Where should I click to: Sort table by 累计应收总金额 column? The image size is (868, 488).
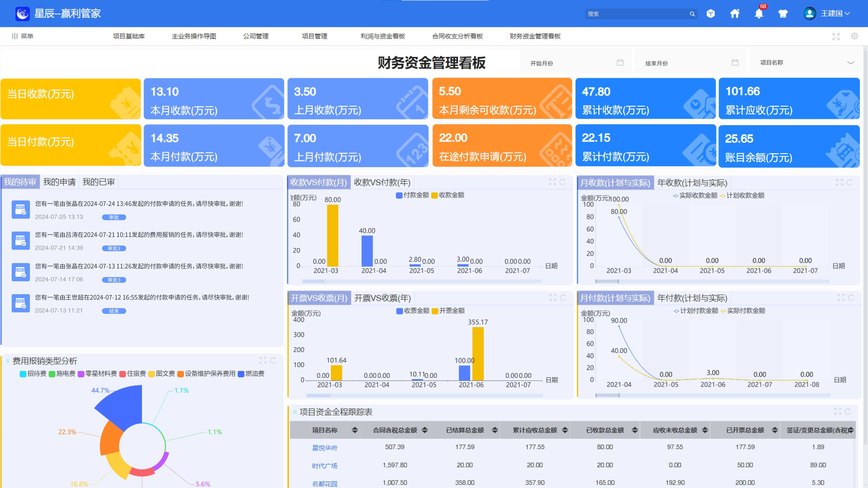[565, 430]
